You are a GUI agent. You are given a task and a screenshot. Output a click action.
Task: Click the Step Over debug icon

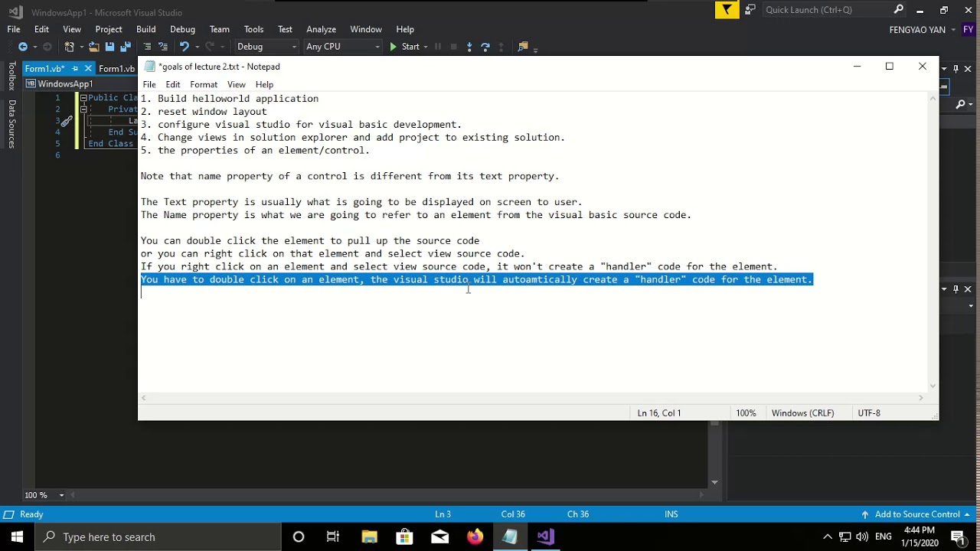tap(485, 47)
